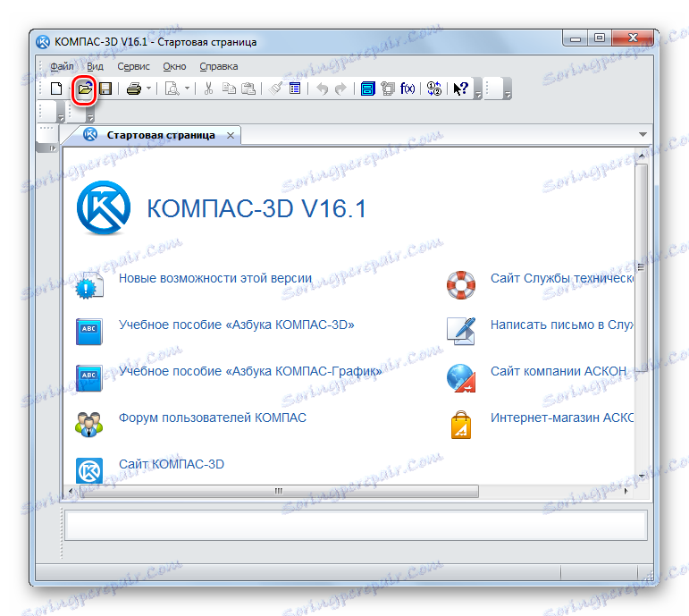Open Сайт Службы технической поддержки link
The width and height of the screenshot is (689, 616).
(562, 278)
